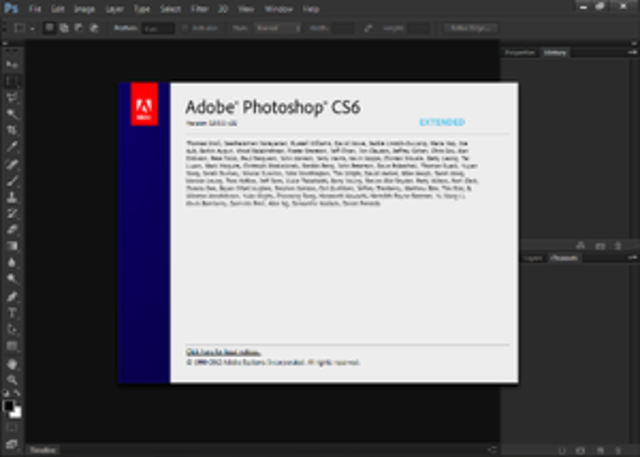Click the foreground color swatch
The height and width of the screenshot is (457, 640).
pos(8,406)
